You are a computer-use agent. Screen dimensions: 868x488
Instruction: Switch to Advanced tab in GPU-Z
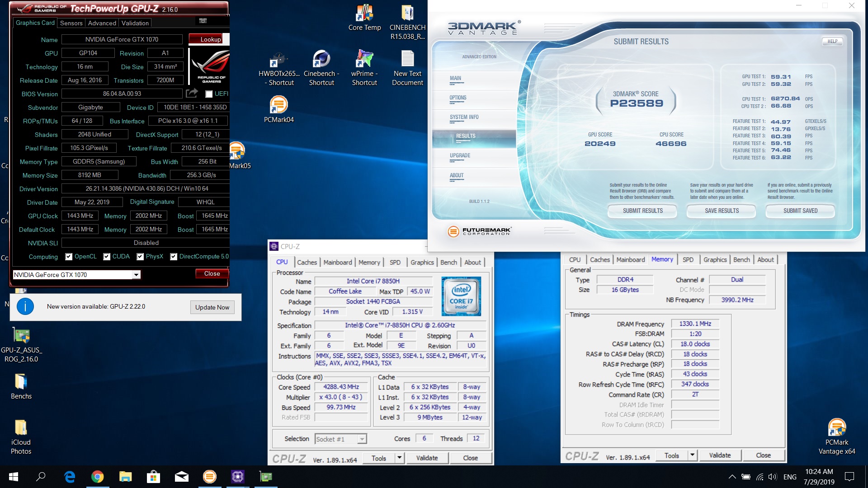[x=102, y=23]
